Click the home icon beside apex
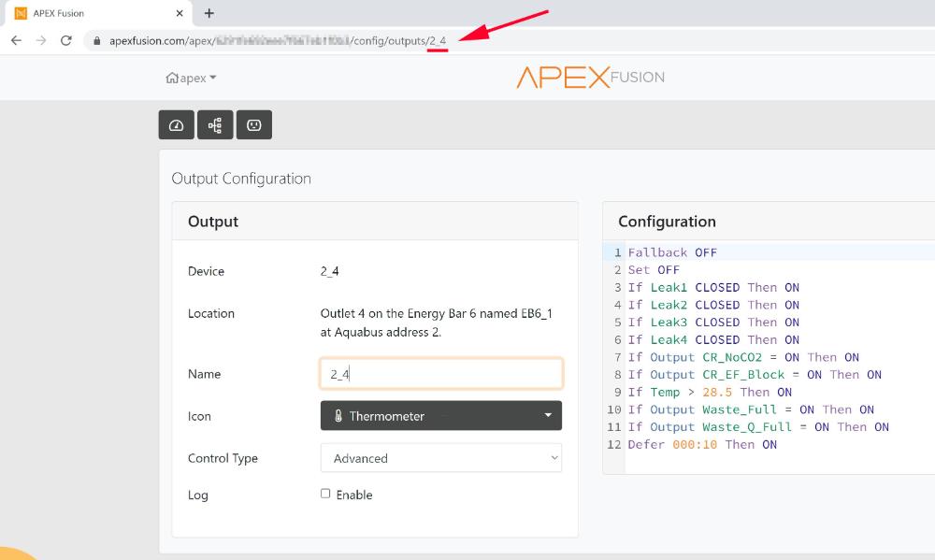Image resolution: width=935 pixels, height=560 pixels. tap(171, 79)
